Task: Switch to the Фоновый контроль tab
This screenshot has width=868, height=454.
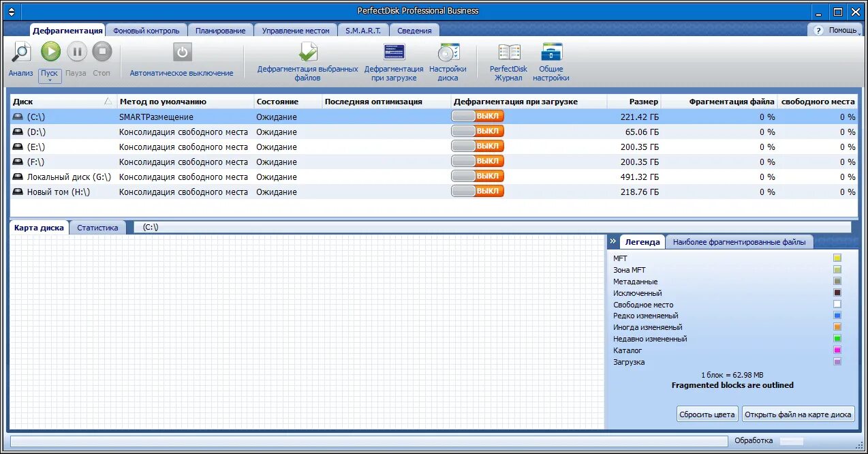Action: coord(146,30)
